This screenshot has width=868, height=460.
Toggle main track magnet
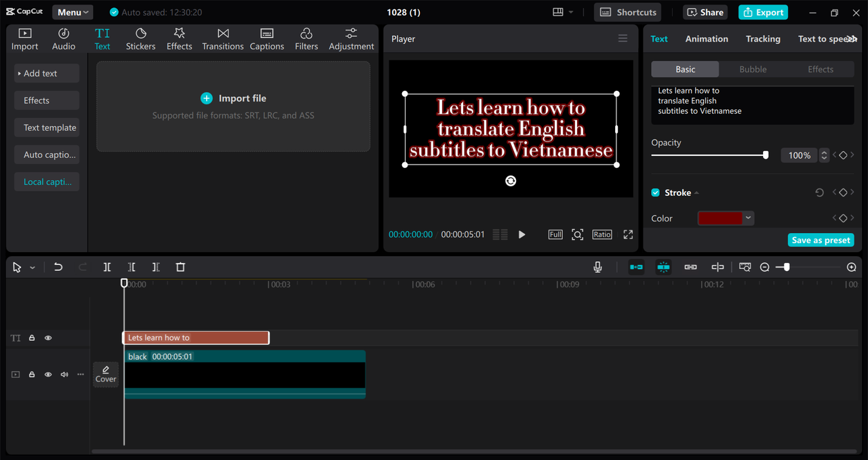636,267
